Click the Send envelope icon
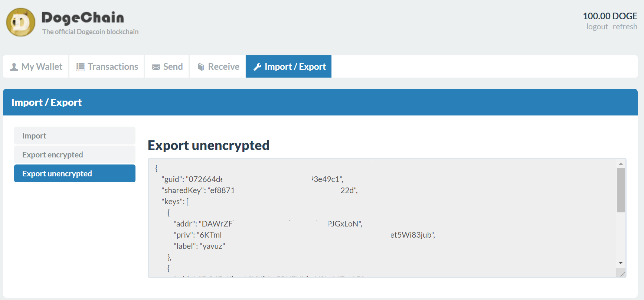 tap(156, 67)
